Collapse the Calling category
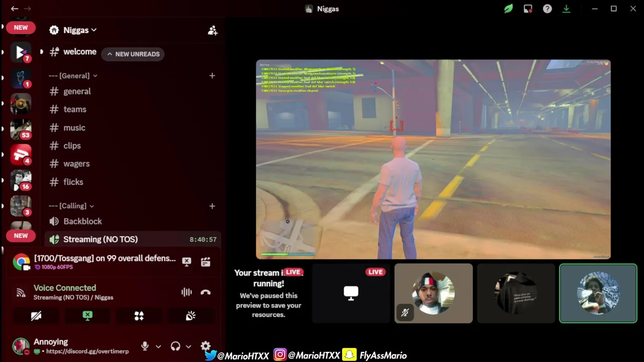This screenshot has width=644, height=362. tap(71, 206)
